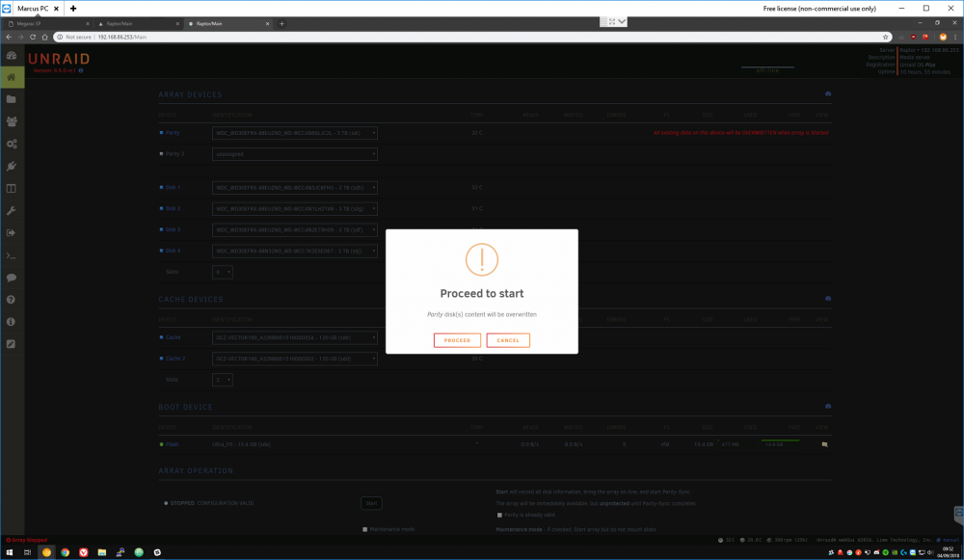Click the browser home icon

coord(45,37)
